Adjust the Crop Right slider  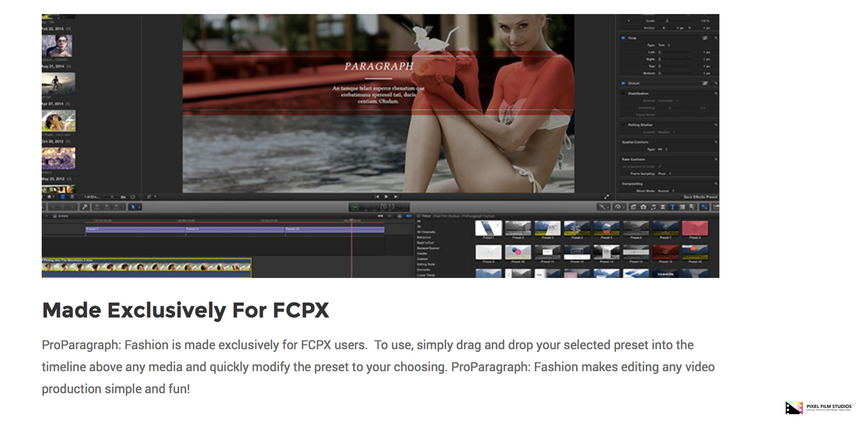coord(674,59)
